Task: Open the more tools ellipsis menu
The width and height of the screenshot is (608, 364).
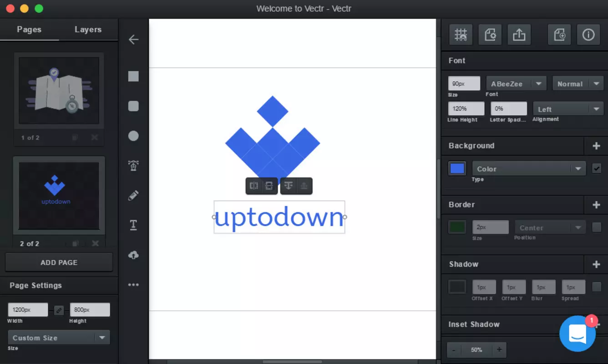Action: [133, 285]
